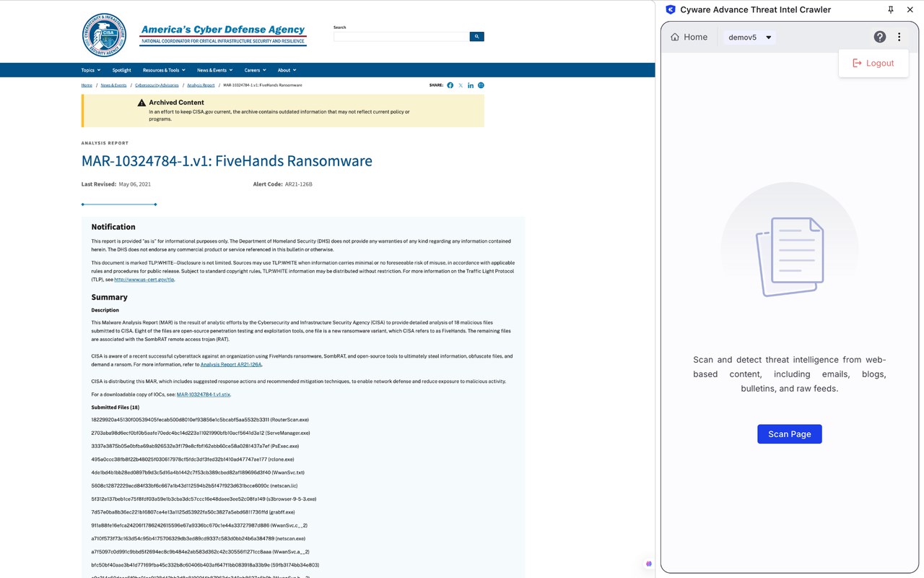The image size is (924, 578).
Task: Go to Home in Cyware panel
Action: tap(689, 37)
